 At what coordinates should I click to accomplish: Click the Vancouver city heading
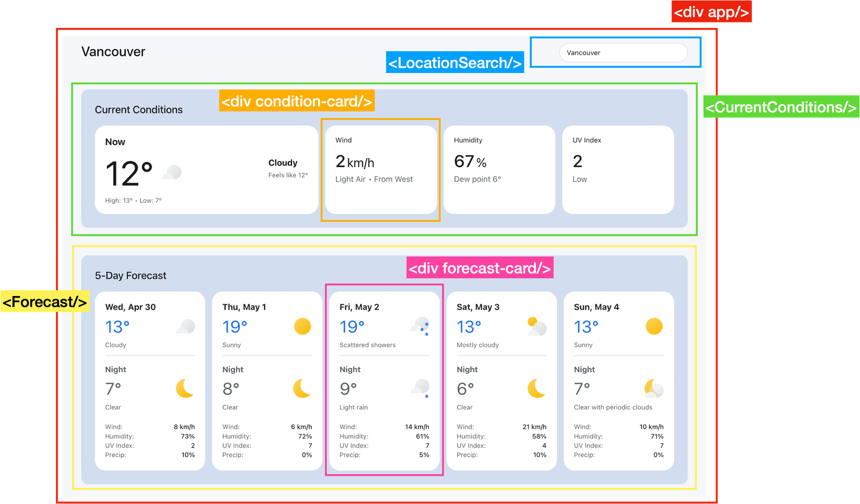click(x=113, y=52)
